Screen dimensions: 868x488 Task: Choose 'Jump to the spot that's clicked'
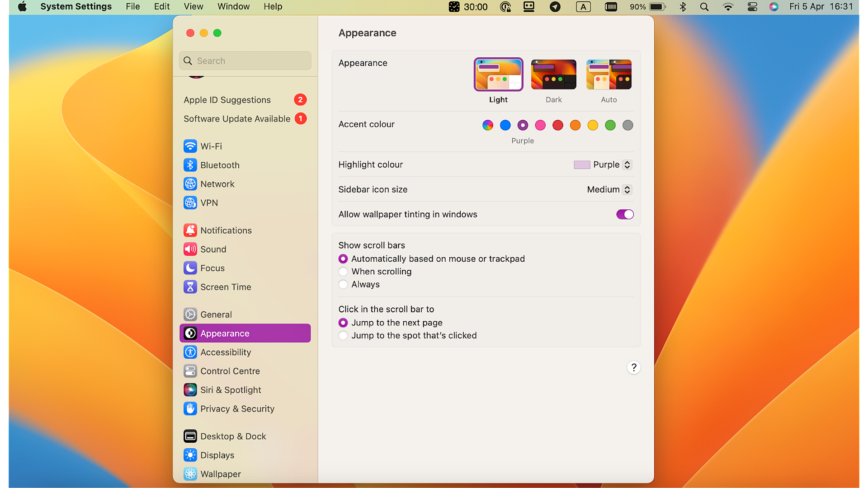343,335
